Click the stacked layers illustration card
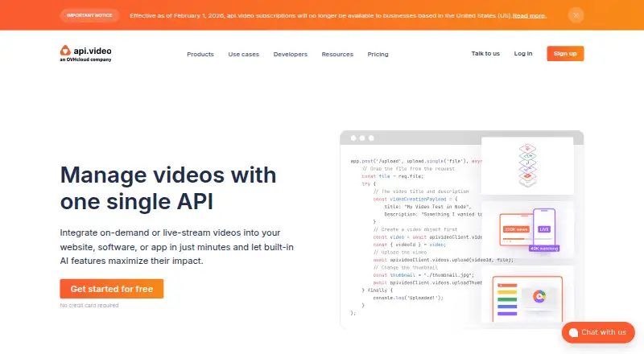The height and width of the screenshot is (354, 644). click(x=527, y=166)
